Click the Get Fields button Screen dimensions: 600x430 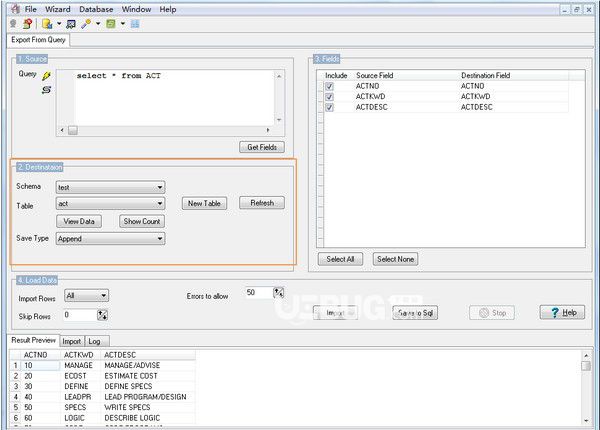[x=262, y=147]
